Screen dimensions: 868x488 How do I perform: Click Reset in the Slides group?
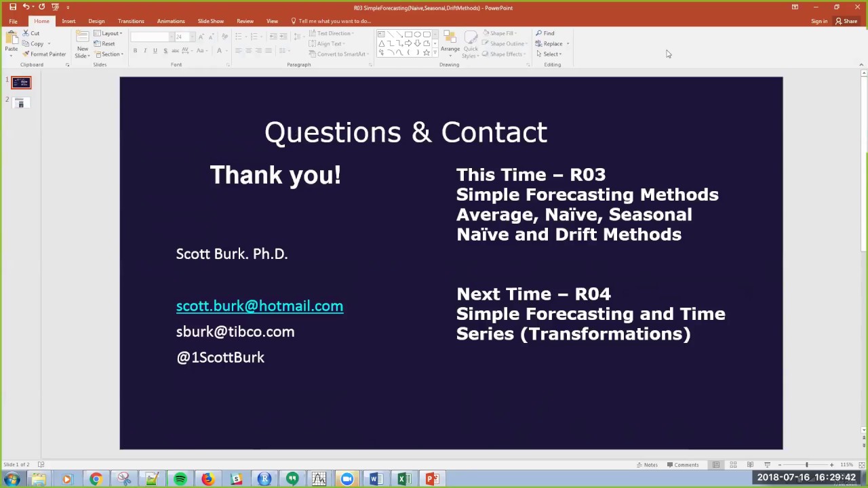click(x=104, y=43)
